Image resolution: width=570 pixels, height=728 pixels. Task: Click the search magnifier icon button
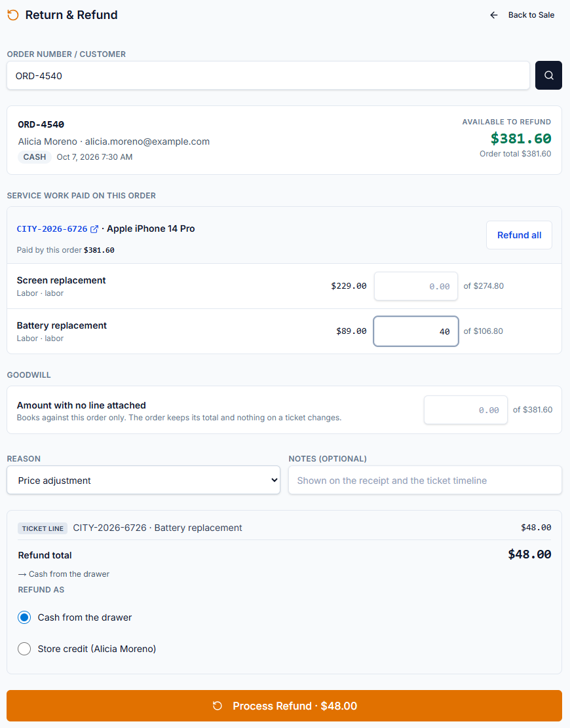[548, 75]
